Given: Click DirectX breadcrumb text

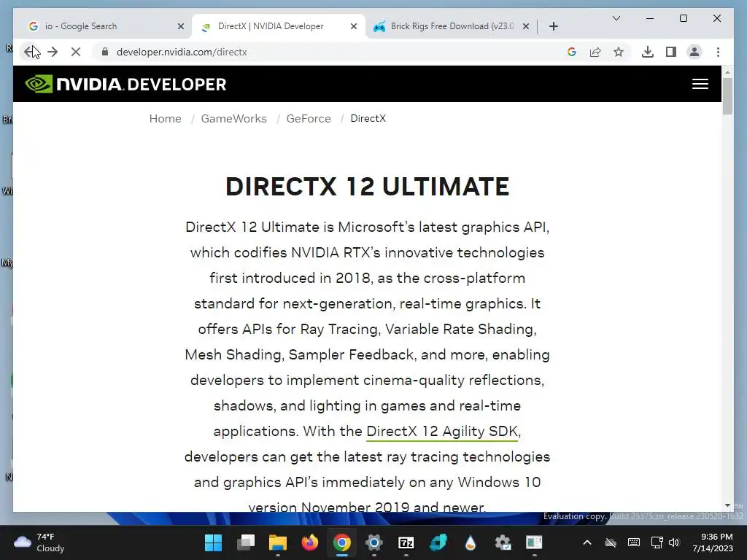Looking at the screenshot, I should pyautogui.click(x=368, y=119).
